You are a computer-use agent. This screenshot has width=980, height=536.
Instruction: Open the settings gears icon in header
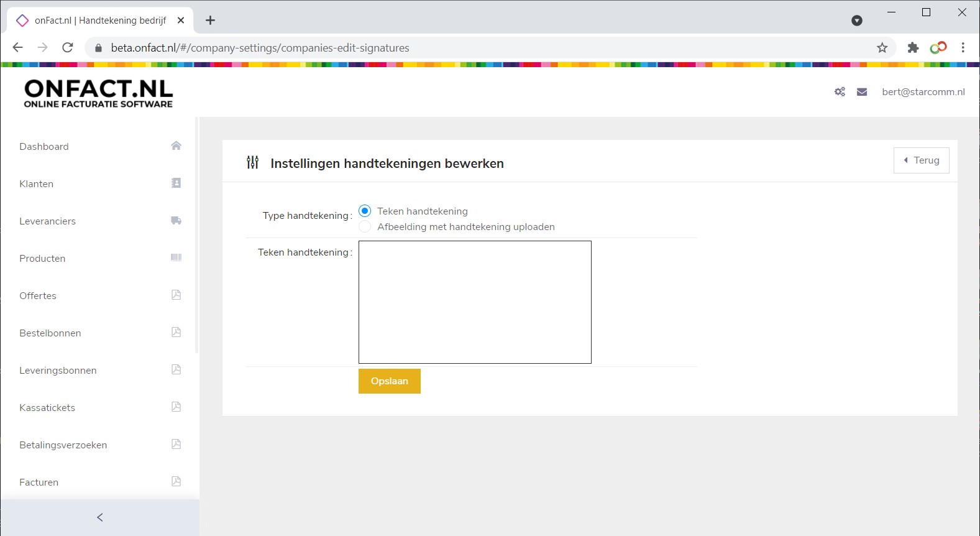[840, 92]
